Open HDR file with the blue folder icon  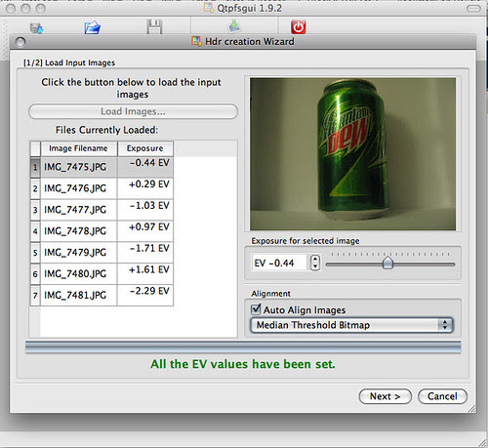coord(93,27)
